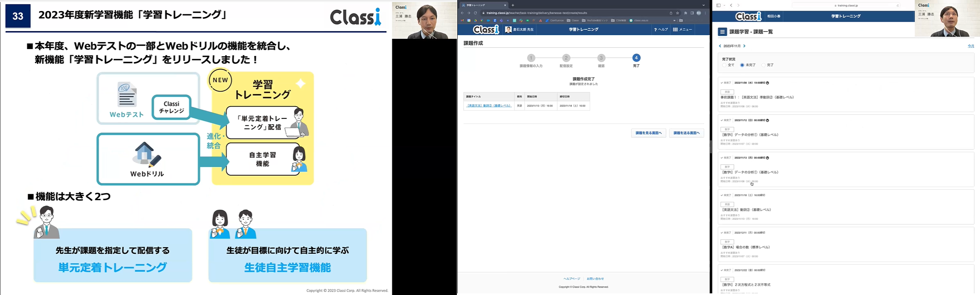This screenshot has width=980, height=295.
Task: Open [数学I] データの分析① task due 11/12
Action: coord(846,132)
